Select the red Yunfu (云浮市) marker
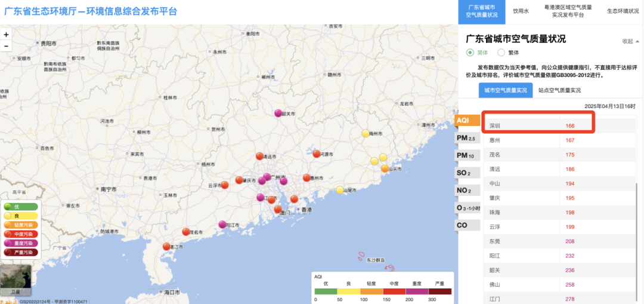 (225, 185)
